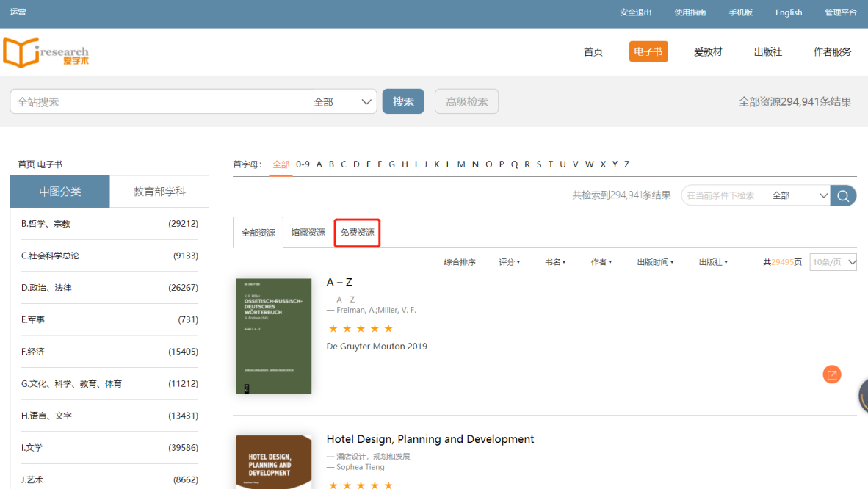Sort results by 评分
Screen dimensions: 868x489
tap(509, 262)
